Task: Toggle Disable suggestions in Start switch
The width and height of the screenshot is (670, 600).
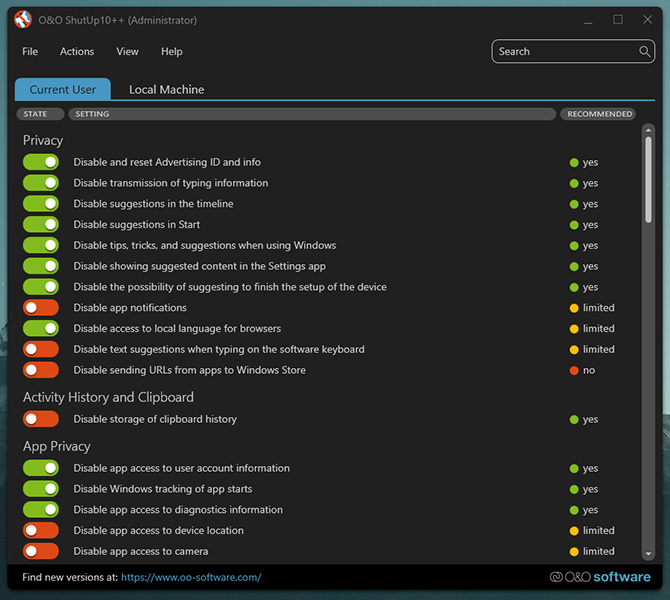Action: [41, 224]
